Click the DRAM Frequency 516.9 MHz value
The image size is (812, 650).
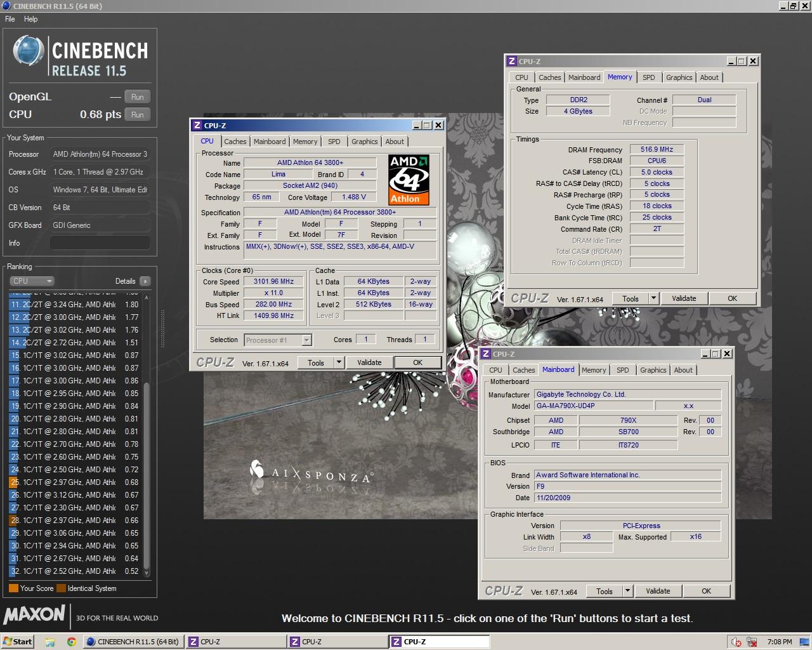pyautogui.click(x=657, y=150)
